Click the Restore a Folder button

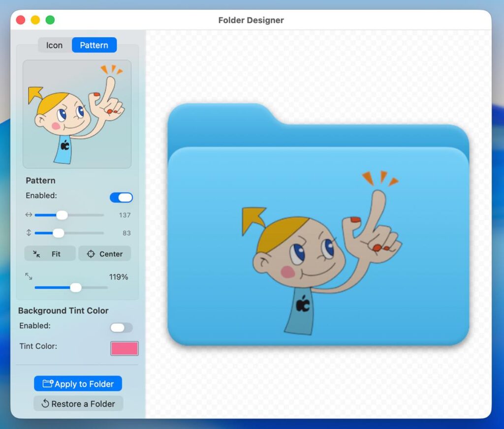(x=78, y=404)
